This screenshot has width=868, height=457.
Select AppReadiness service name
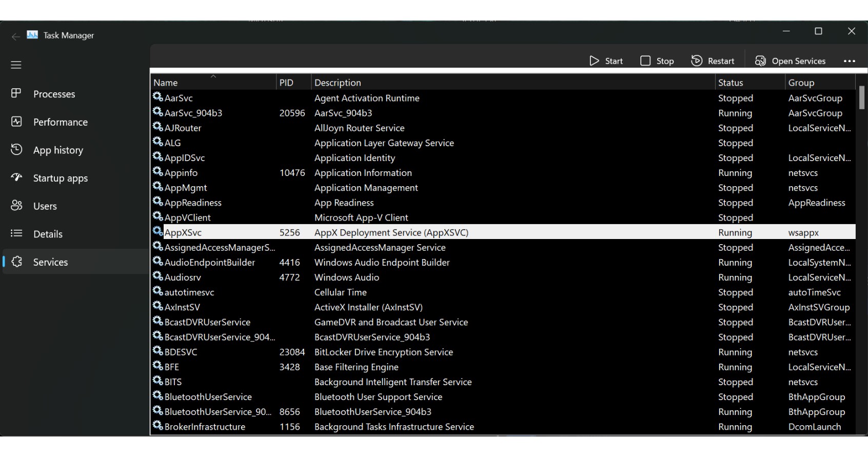click(x=193, y=203)
